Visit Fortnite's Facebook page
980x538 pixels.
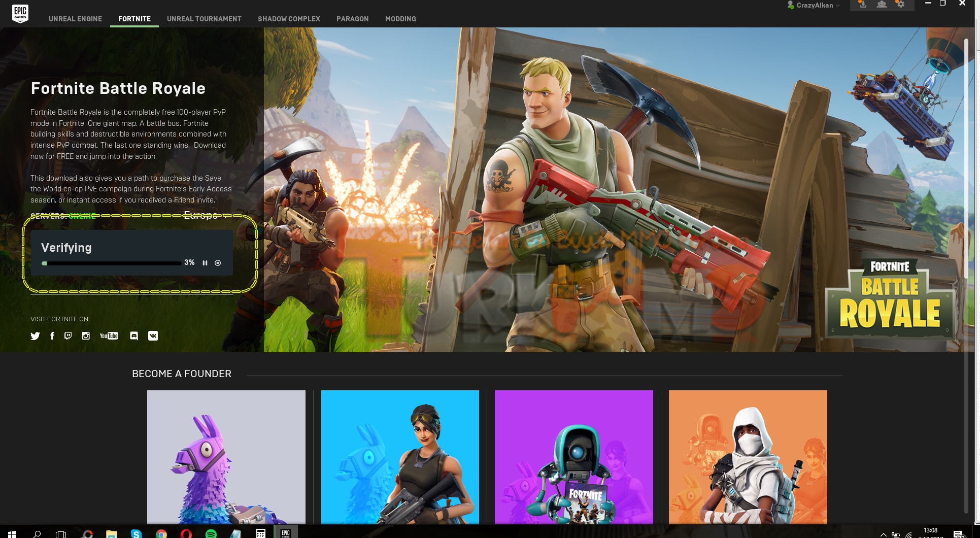(52, 336)
